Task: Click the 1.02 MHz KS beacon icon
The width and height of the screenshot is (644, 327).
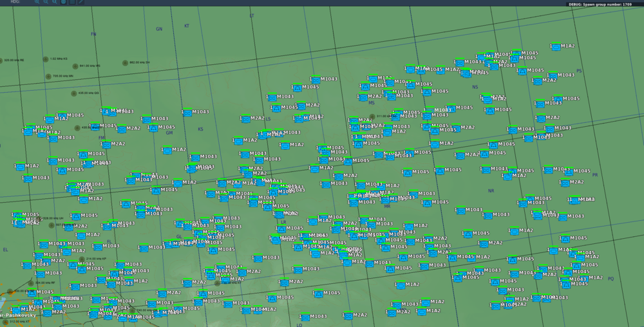Action: click(46, 59)
